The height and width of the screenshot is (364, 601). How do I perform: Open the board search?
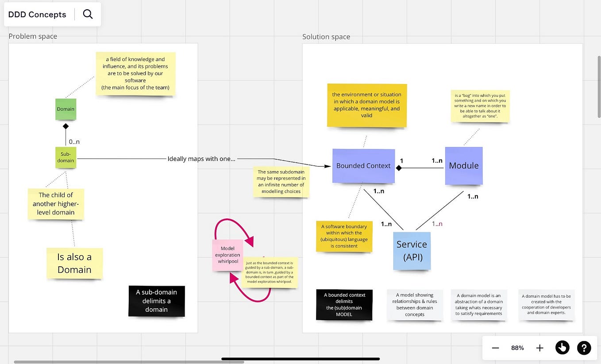[x=88, y=14]
